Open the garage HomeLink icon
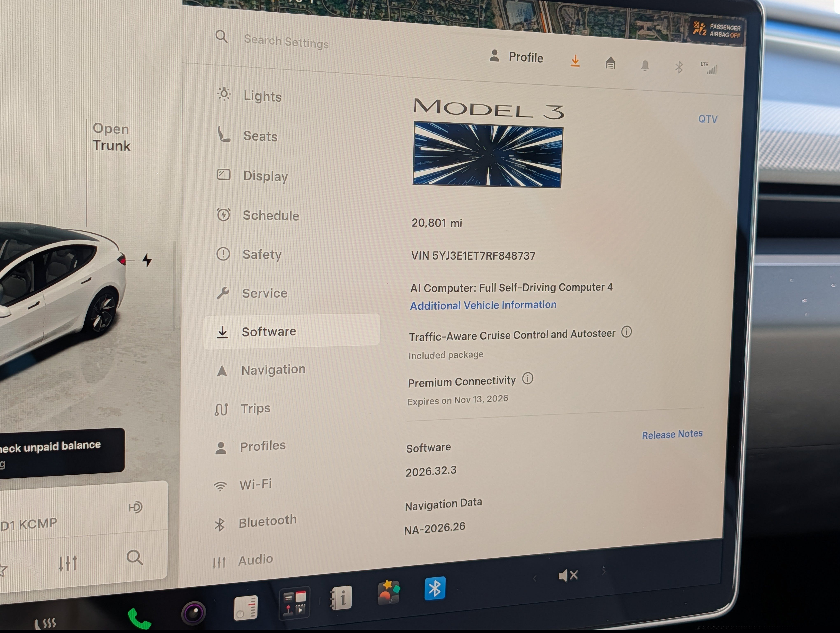Image resolution: width=840 pixels, height=633 pixels. click(610, 63)
